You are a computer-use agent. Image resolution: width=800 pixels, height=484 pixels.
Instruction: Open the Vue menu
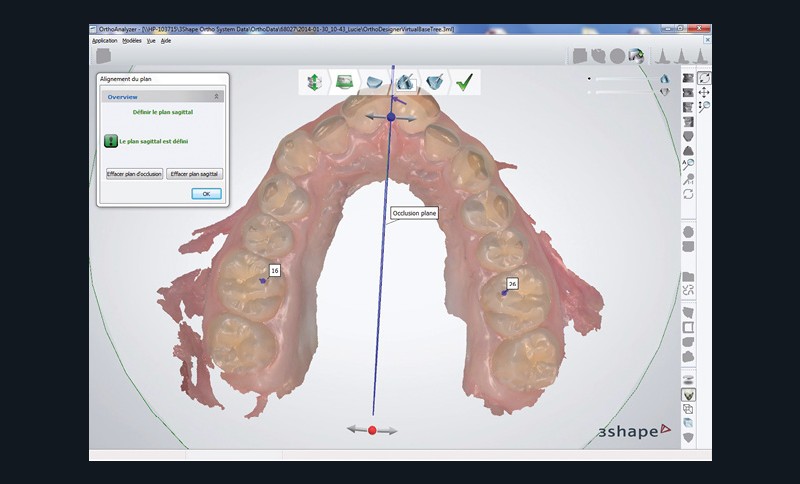tap(151, 41)
